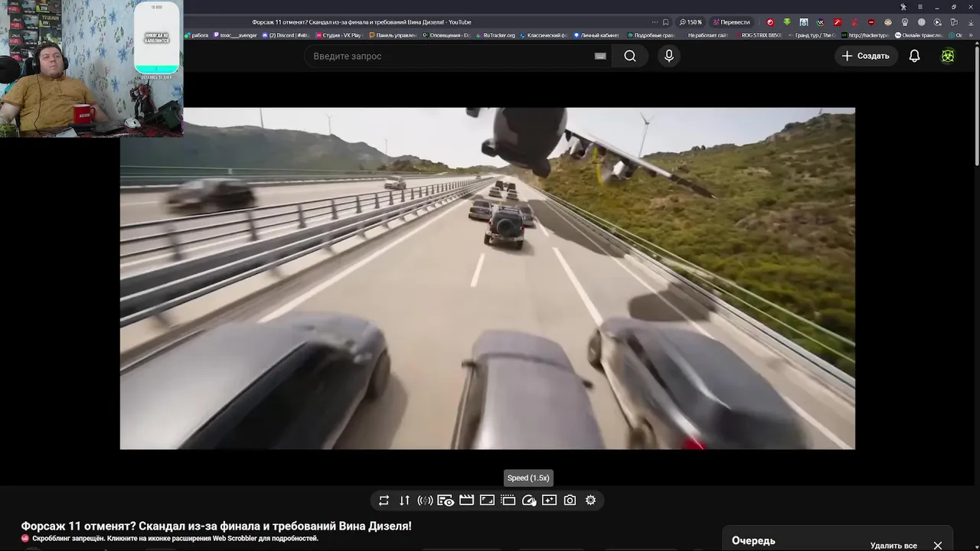Open the video filters sparkle icon

click(x=549, y=500)
